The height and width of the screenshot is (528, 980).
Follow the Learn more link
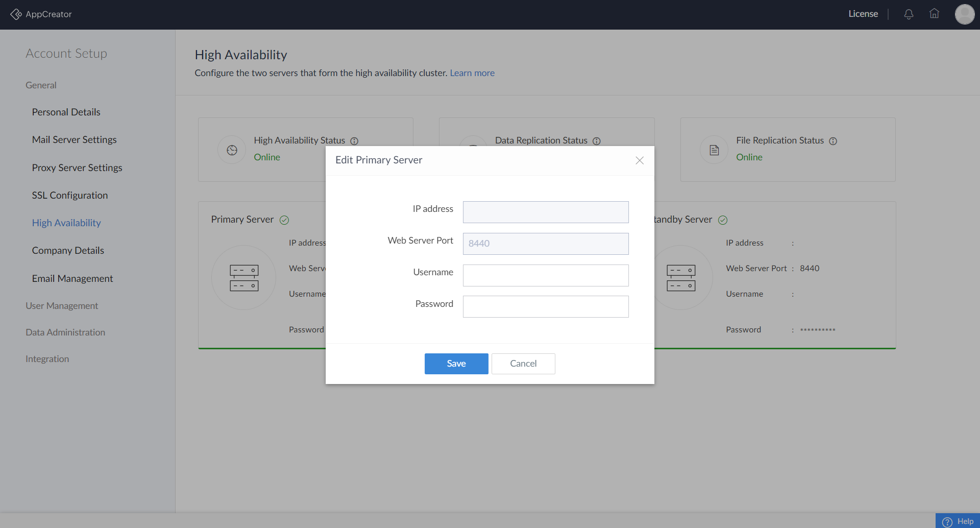click(472, 73)
